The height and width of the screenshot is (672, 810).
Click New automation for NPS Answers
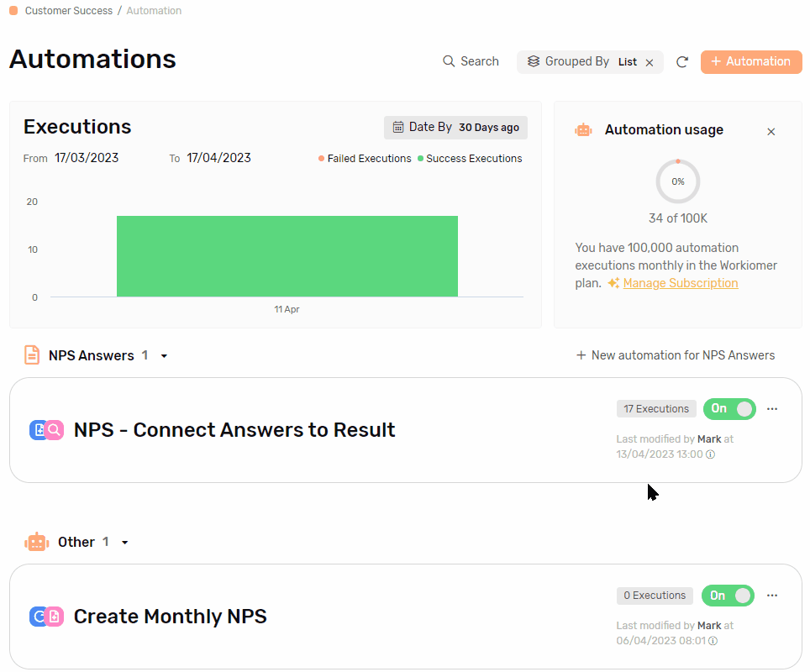click(676, 355)
